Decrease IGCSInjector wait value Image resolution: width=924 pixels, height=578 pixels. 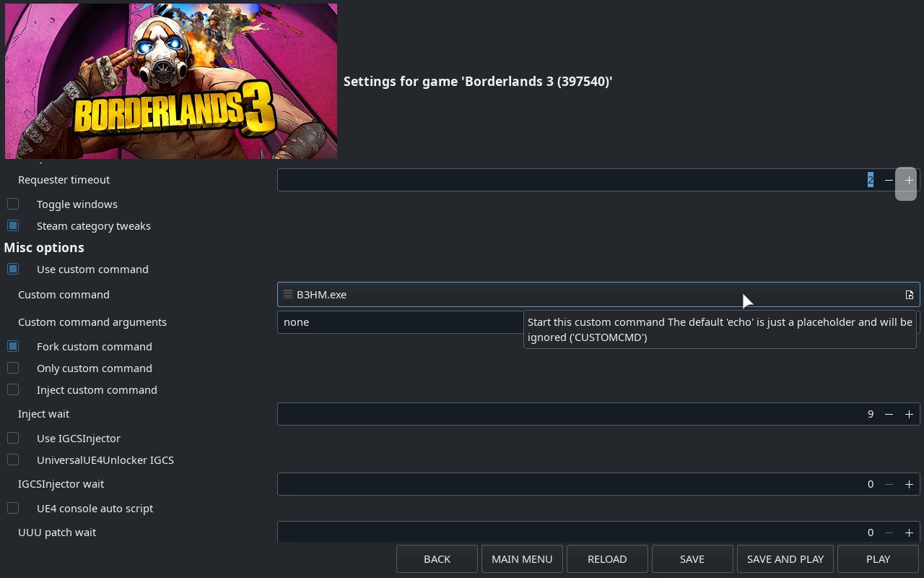pyautogui.click(x=889, y=484)
